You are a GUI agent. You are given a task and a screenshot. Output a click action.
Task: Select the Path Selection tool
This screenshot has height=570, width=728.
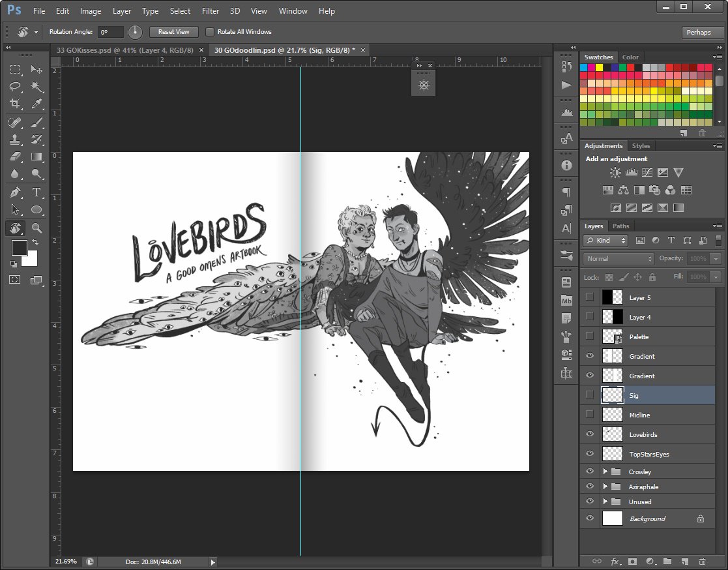15,209
